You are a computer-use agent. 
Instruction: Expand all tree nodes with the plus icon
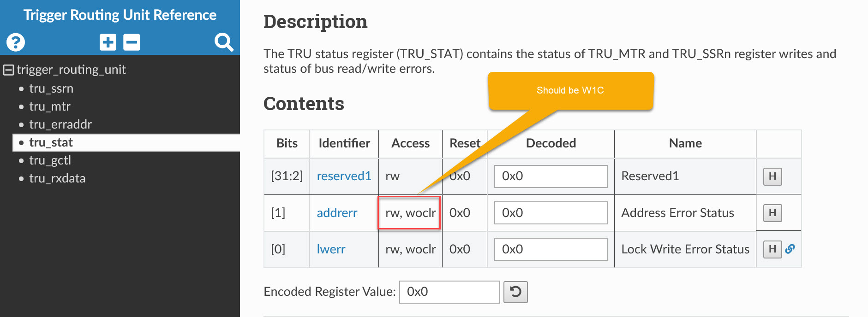pyautogui.click(x=108, y=42)
